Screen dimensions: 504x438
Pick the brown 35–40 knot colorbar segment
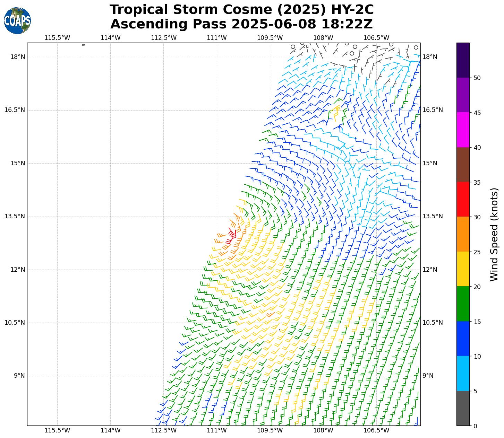coord(463,165)
